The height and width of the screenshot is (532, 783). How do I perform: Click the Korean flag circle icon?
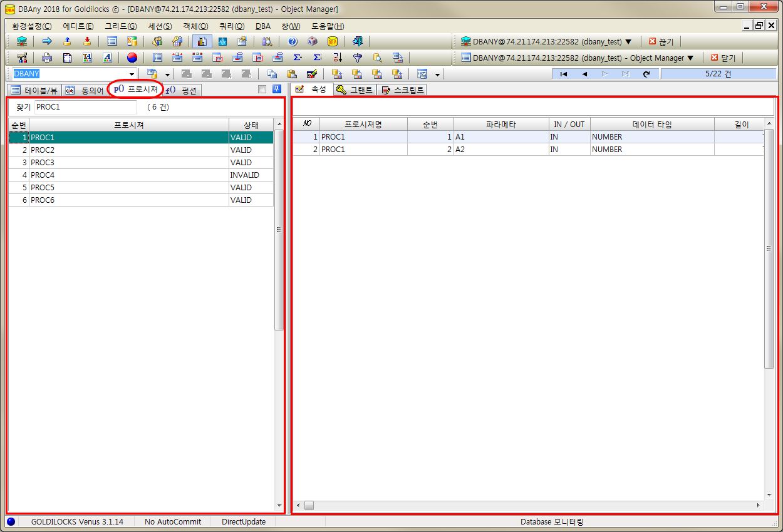132,58
